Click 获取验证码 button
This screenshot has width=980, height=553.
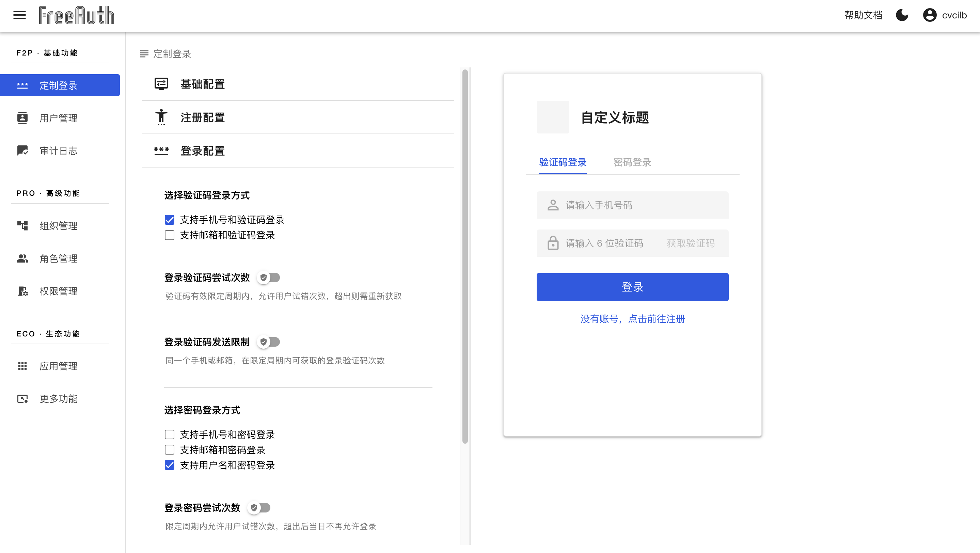click(x=691, y=243)
